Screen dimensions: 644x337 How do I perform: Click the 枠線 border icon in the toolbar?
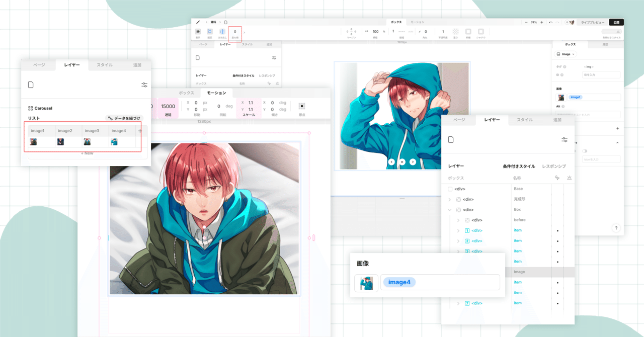(468, 31)
